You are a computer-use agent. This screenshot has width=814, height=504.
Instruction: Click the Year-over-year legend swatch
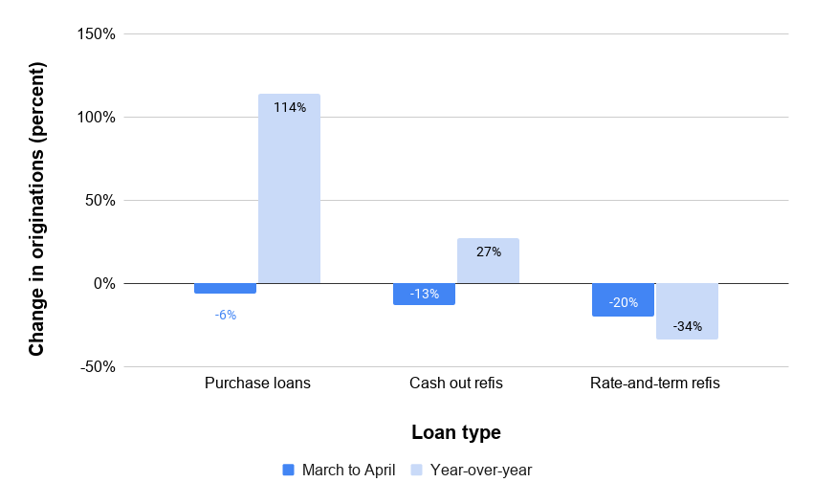point(416,470)
